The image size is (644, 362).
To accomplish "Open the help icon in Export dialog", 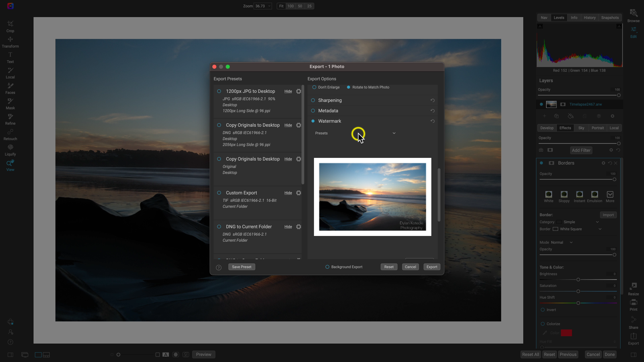I will click(x=219, y=267).
